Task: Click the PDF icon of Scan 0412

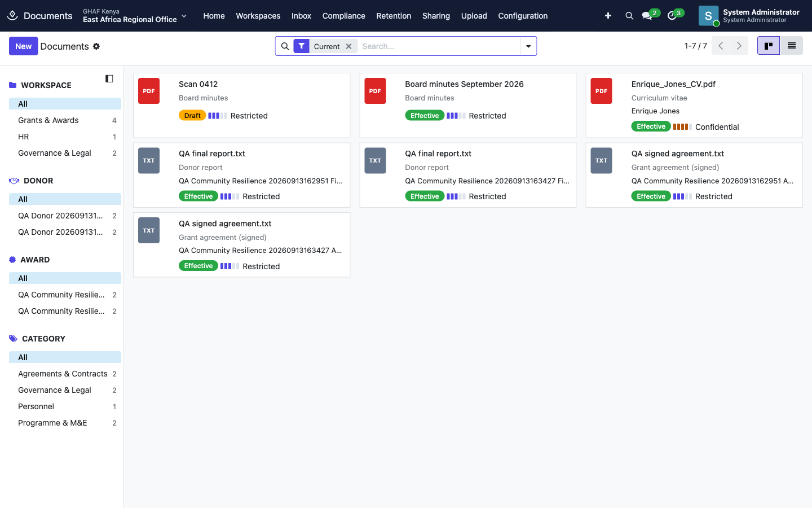Action: tap(149, 91)
